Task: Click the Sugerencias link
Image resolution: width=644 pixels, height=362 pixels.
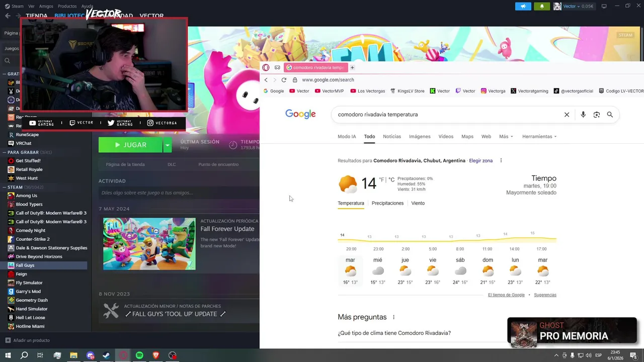Action: point(545,295)
